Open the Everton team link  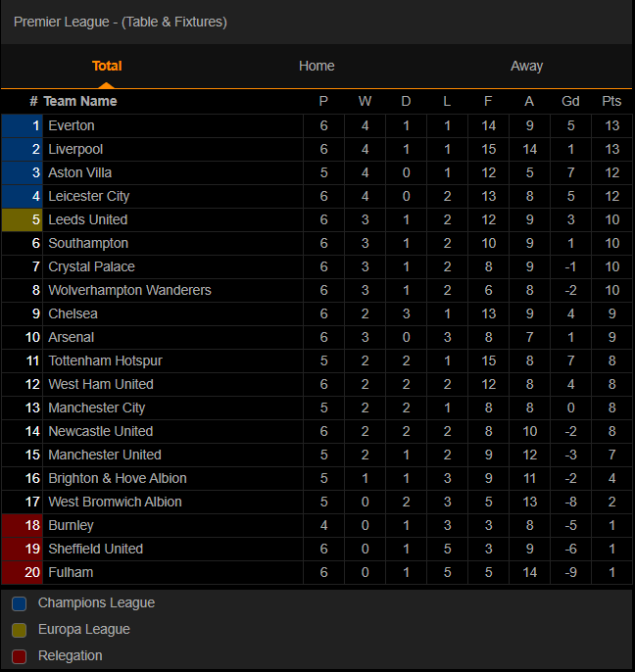pyautogui.click(x=72, y=125)
